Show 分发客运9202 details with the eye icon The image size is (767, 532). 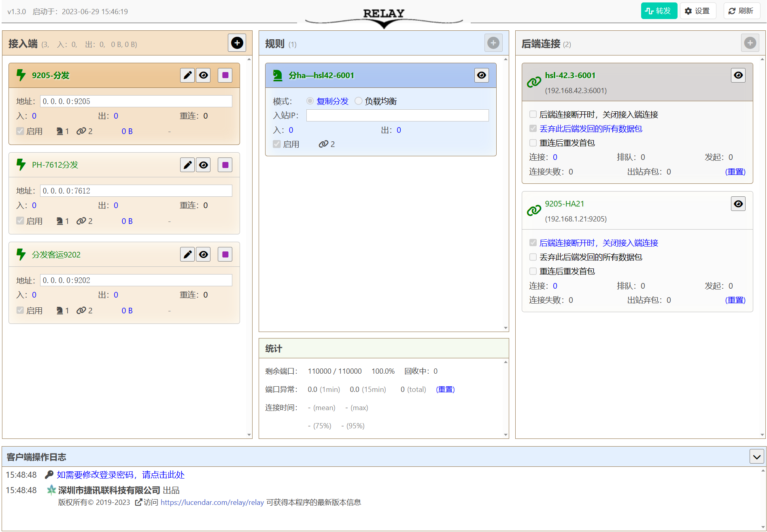point(204,254)
